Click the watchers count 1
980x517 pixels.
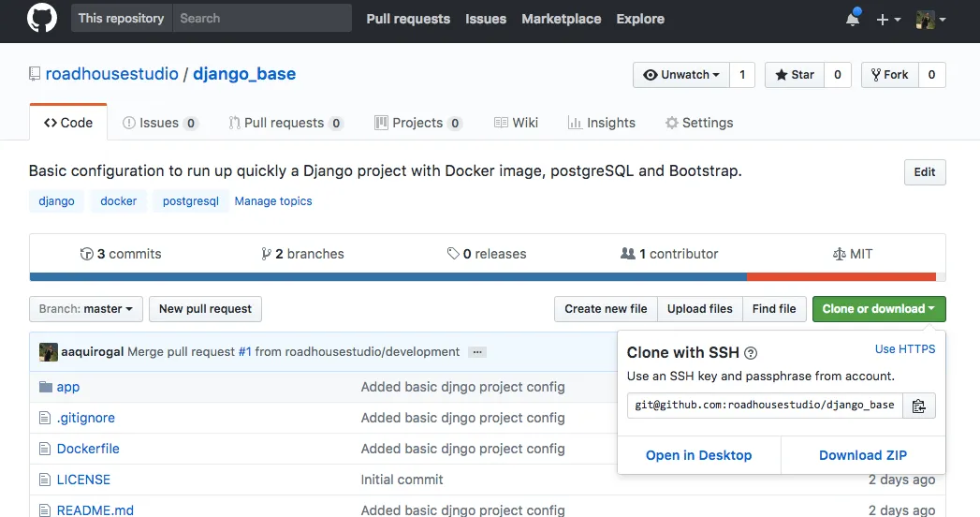pyautogui.click(x=742, y=75)
